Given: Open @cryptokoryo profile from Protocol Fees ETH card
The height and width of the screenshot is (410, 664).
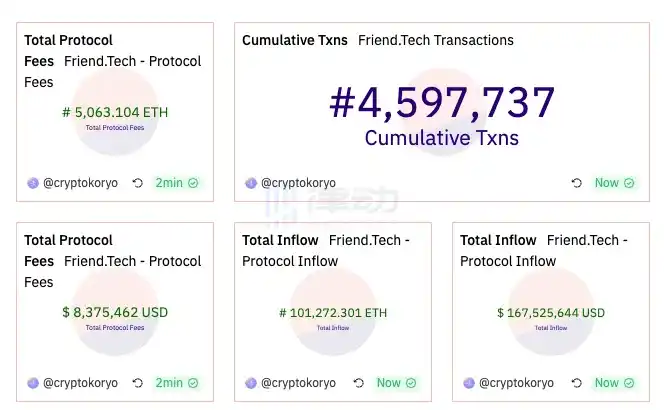Looking at the screenshot, I should pyautogui.click(x=80, y=183).
